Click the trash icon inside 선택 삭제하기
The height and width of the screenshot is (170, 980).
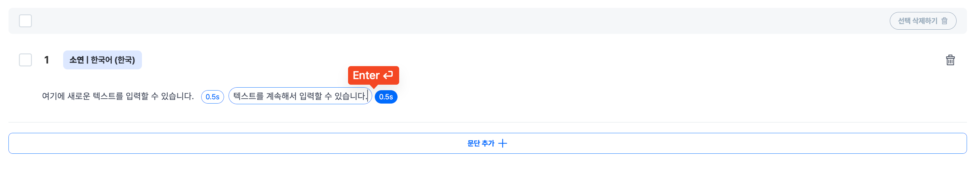(x=944, y=21)
